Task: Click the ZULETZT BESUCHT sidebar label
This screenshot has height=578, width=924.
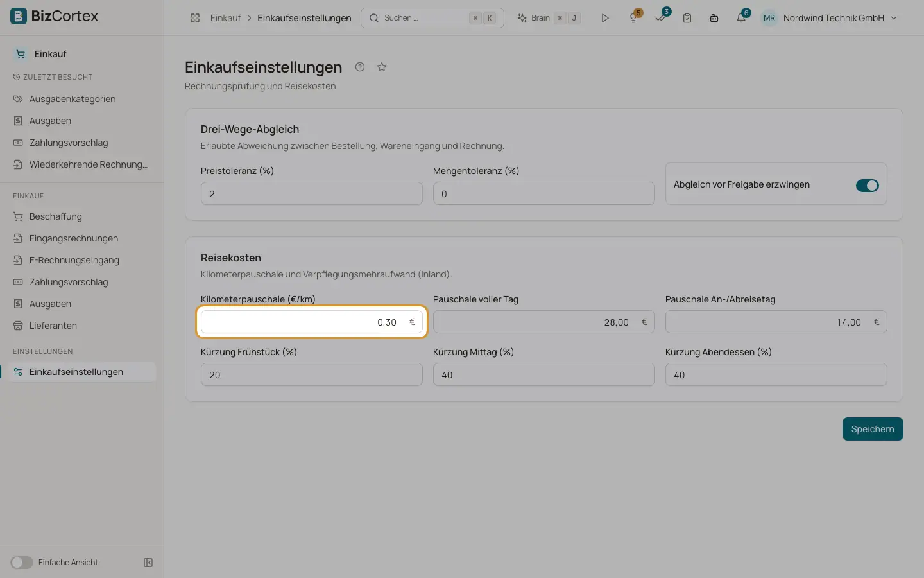Action: pos(58,77)
